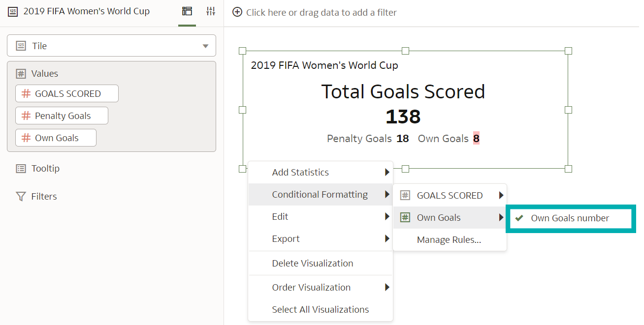Image resolution: width=644 pixels, height=325 pixels.
Task: Click the visualization bottom-right resize handle
Action: [x=568, y=169]
